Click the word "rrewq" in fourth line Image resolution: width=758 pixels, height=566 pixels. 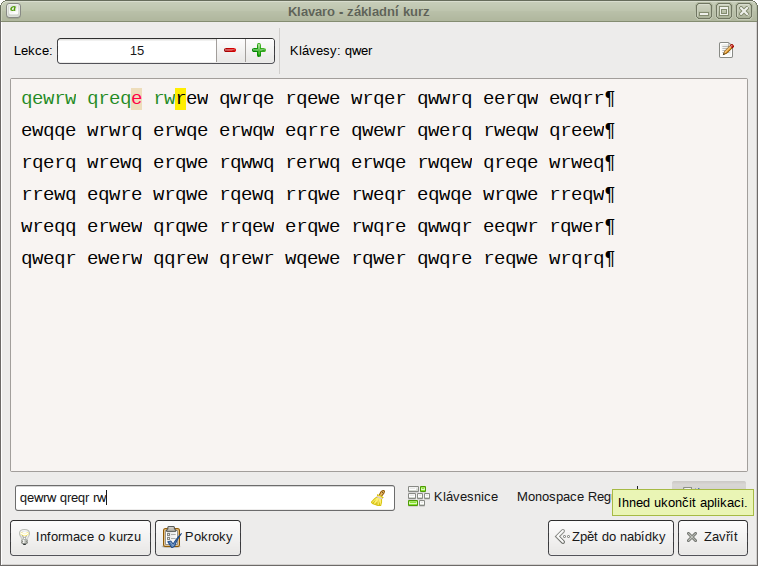[49, 194]
